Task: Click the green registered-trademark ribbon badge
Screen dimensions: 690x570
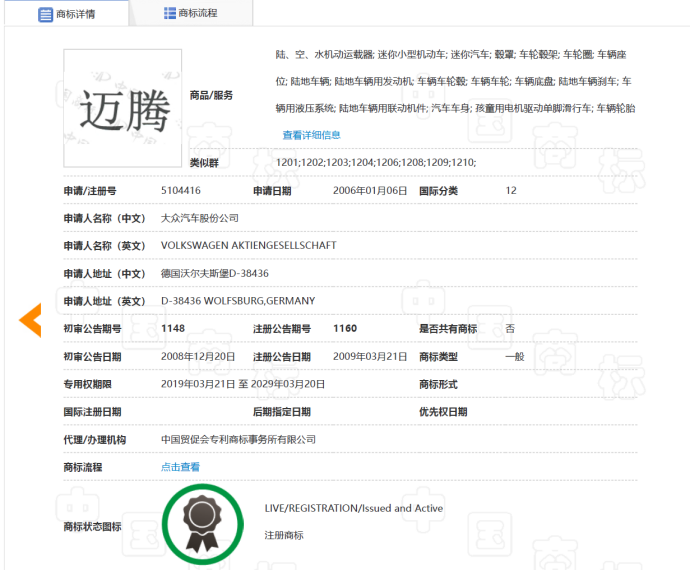Action: [x=203, y=524]
